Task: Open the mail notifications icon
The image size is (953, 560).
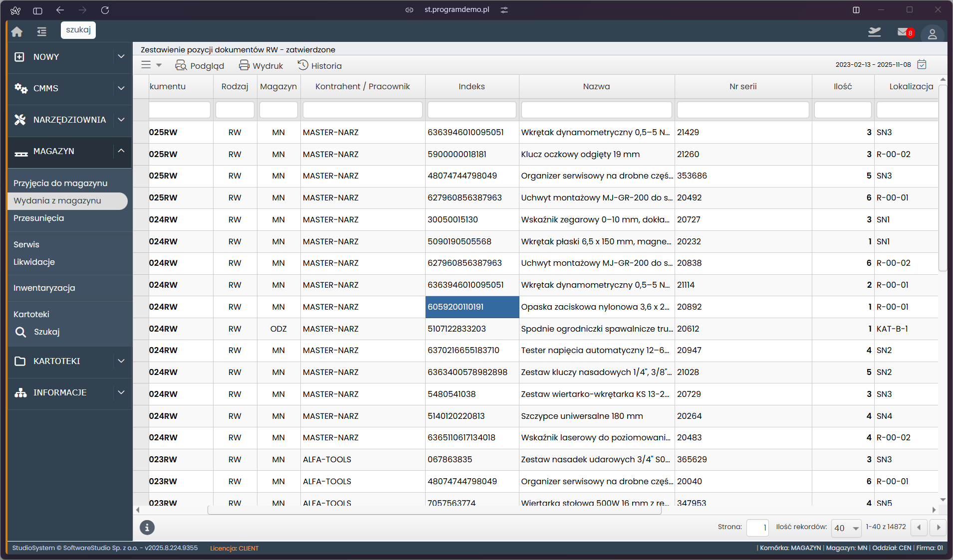Action: [x=904, y=32]
